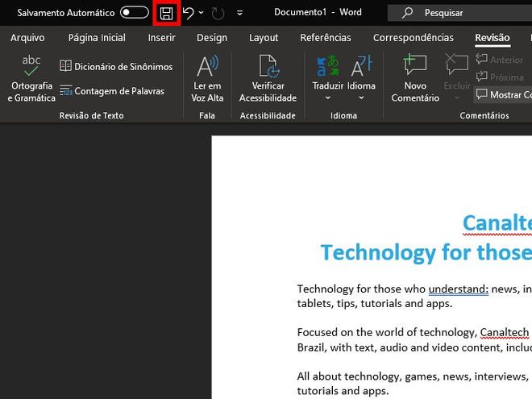This screenshot has height=399, width=532.
Task: Click the line 'All about technology, games'
Action: pyautogui.click(x=414, y=376)
